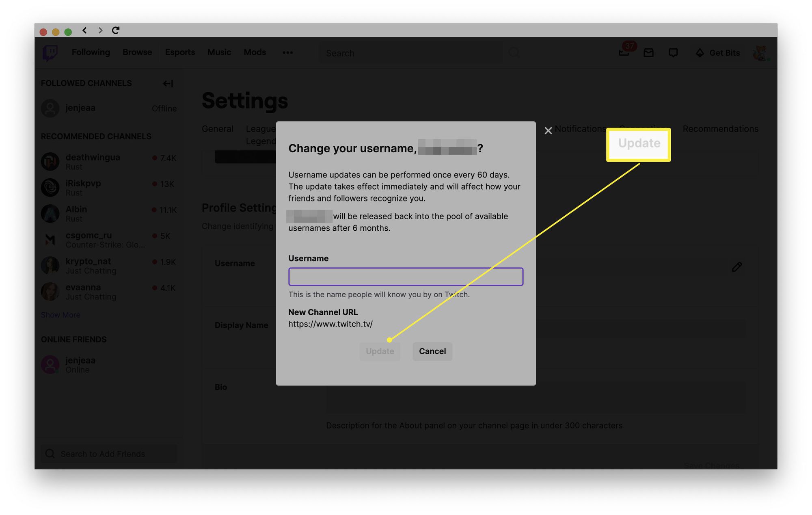Click the top Search box
Screen dimensions: 812x515
point(411,53)
